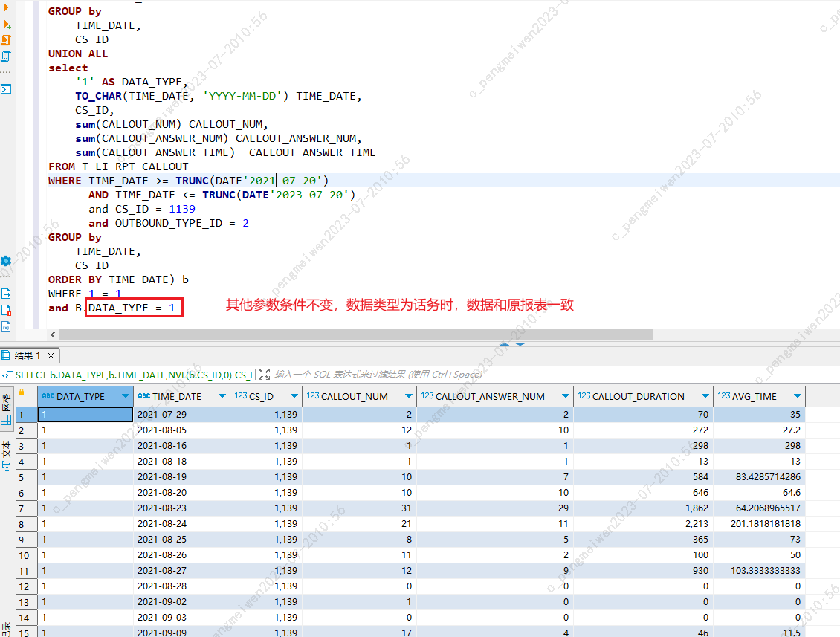The image size is (840, 637).
Task: Click the FROM T_LI_RPT_CALLOUT line in editor
Action: [118, 166]
